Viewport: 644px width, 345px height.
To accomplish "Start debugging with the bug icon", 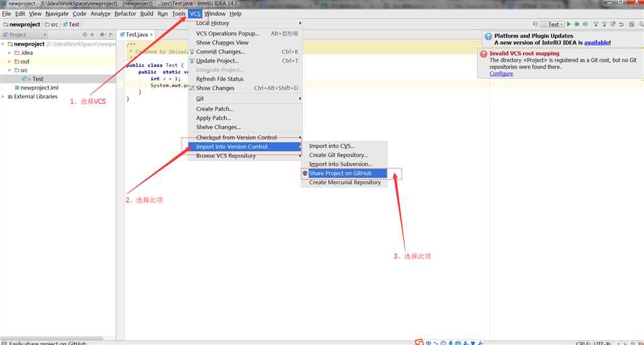I will (577, 24).
